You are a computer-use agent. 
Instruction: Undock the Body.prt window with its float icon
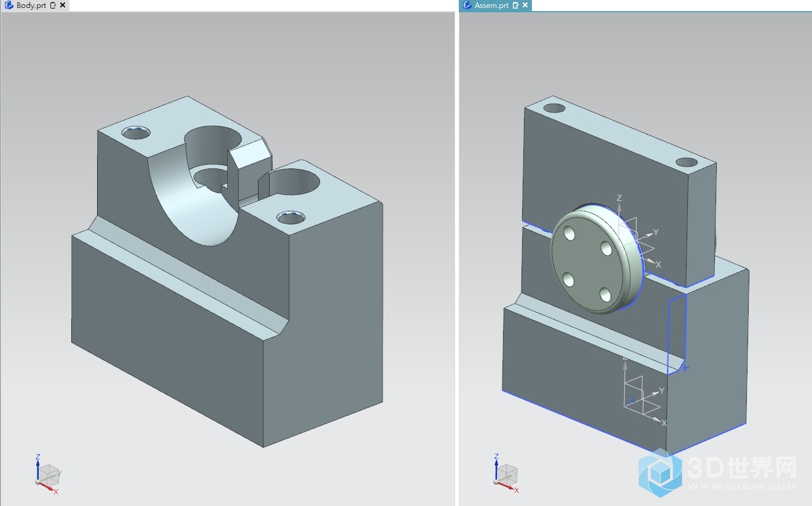point(53,5)
